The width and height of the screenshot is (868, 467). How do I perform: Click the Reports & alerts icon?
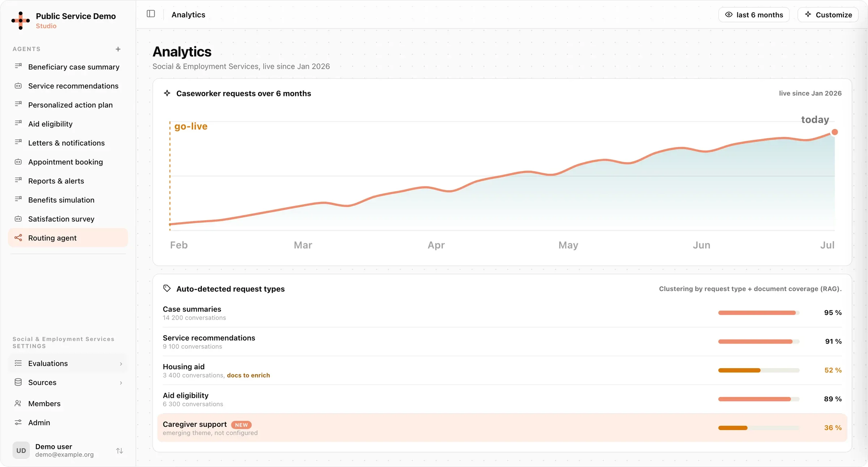(x=18, y=180)
